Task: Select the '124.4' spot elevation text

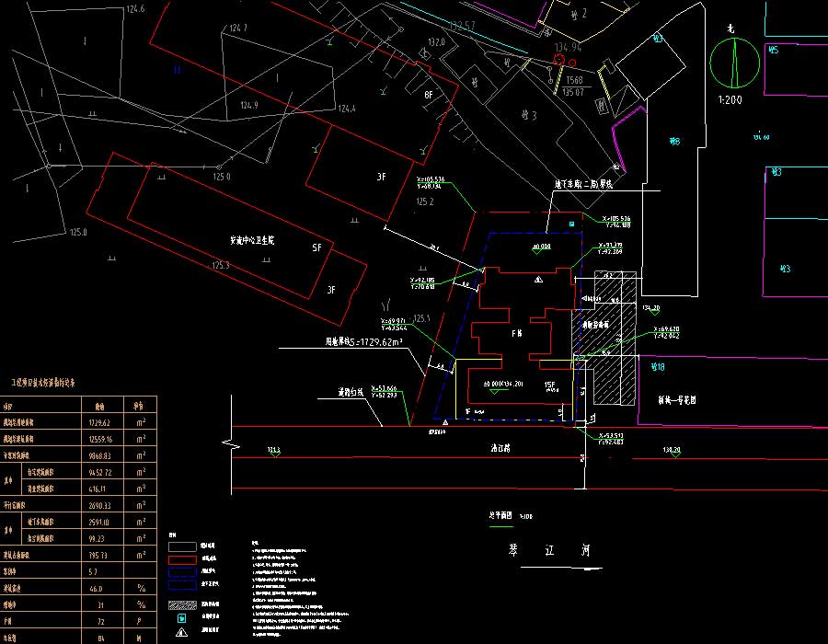Action: (x=347, y=109)
